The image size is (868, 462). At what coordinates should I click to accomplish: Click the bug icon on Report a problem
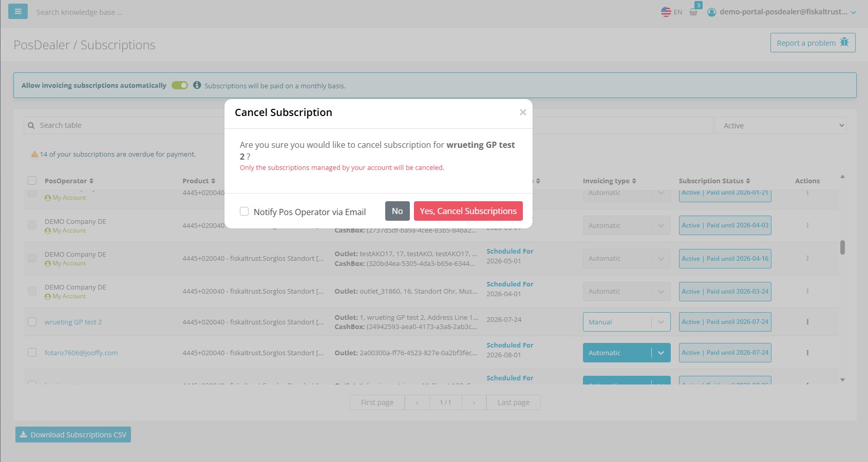tap(844, 42)
